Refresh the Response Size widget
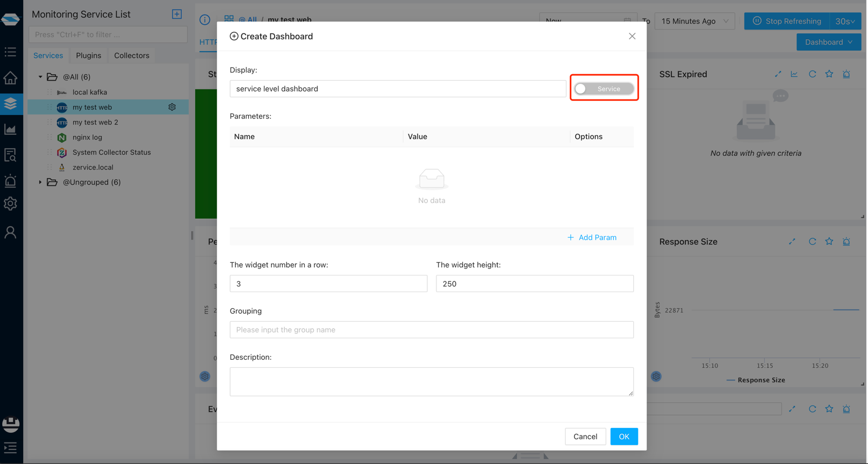The image size is (868, 464). (x=812, y=242)
